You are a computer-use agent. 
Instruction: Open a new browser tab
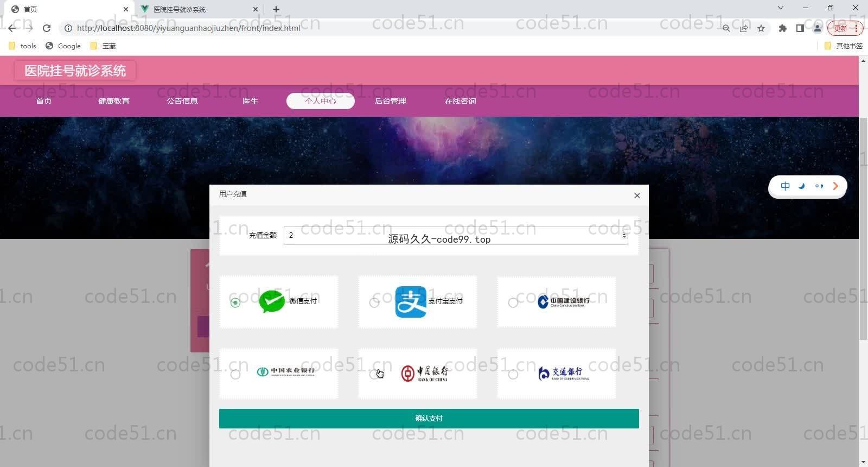pyautogui.click(x=276, y=9)
